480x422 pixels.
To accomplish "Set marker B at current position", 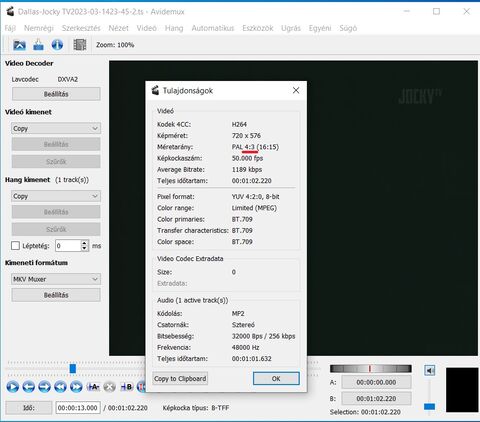I will 126,387.
